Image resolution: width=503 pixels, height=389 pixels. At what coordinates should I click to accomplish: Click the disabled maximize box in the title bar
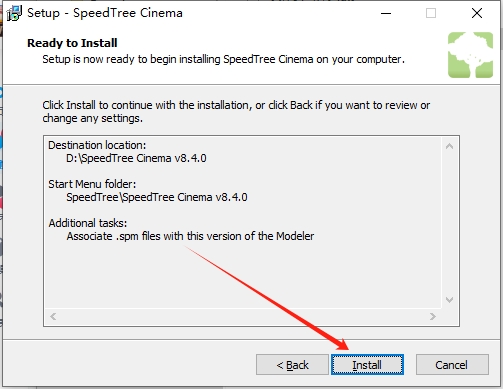click(431, 13)
